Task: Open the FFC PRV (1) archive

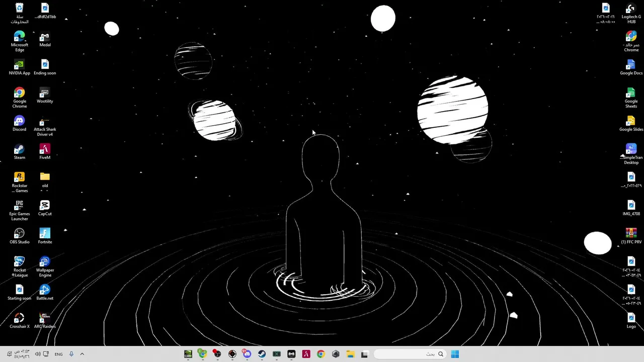Action: point(631,236)
